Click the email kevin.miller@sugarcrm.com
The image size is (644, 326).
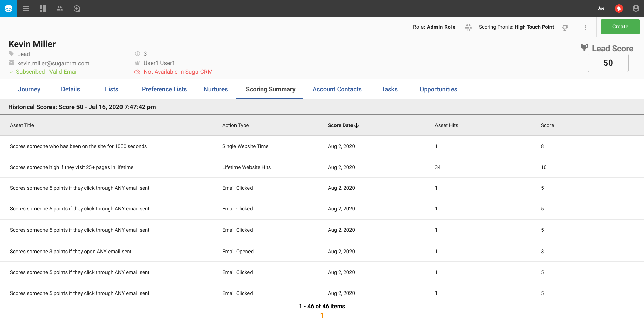coord(53,63)
